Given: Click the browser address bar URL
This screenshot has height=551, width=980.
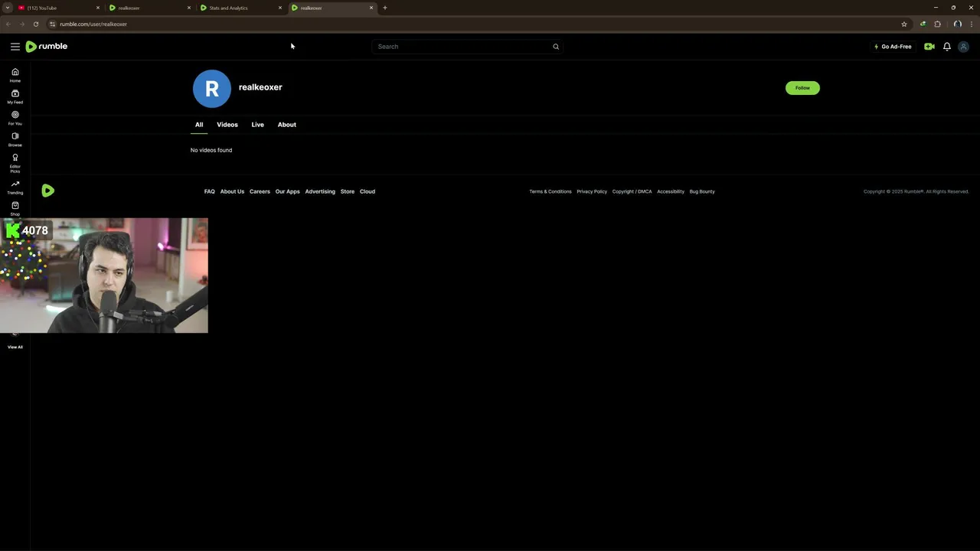Looking at the screenshot, I should pyautogui.click(x=93, y=24).
